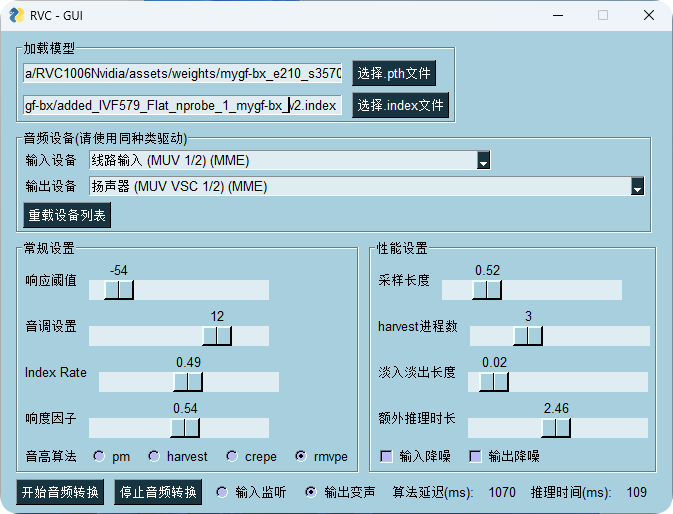Screen dimensions: 673x514
Task: Click 选择.index文件 button
Action: pyautogui.click(x=400, y=105)
